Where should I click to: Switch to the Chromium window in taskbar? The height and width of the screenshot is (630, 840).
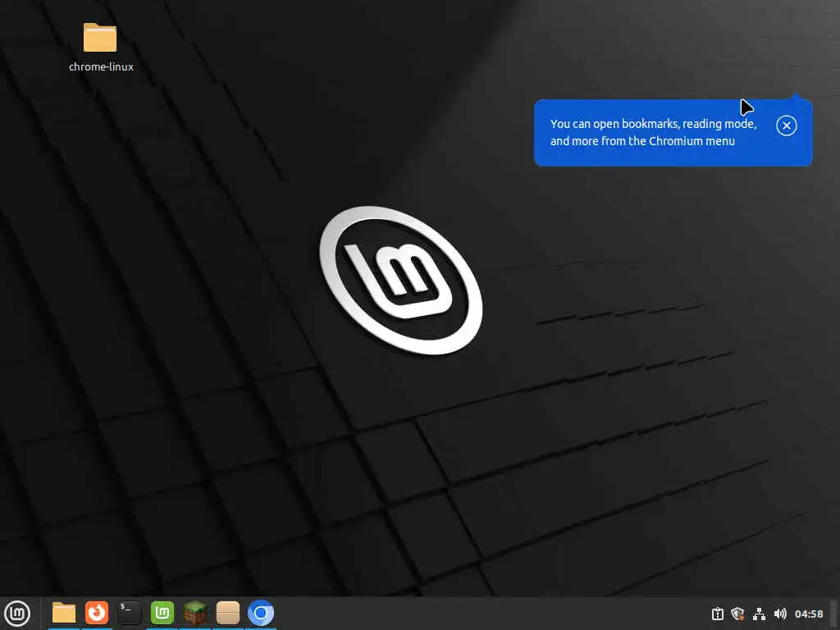261,613
